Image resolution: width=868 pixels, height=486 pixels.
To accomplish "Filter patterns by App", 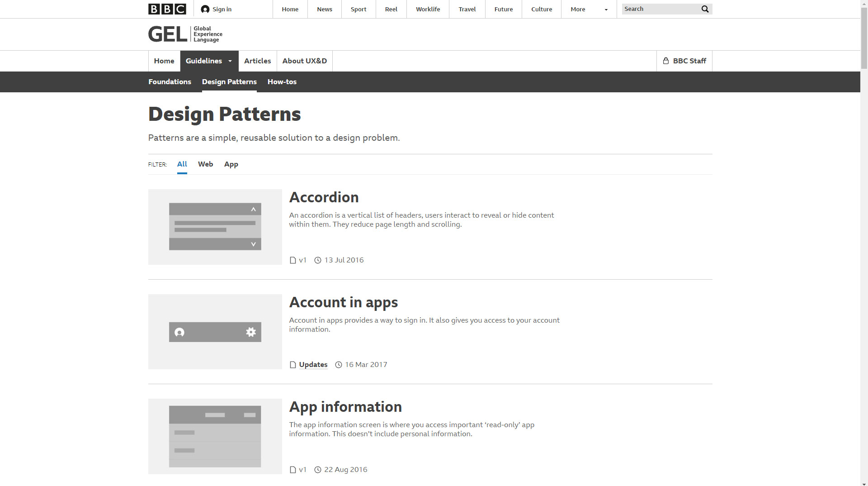I will 231,164.
